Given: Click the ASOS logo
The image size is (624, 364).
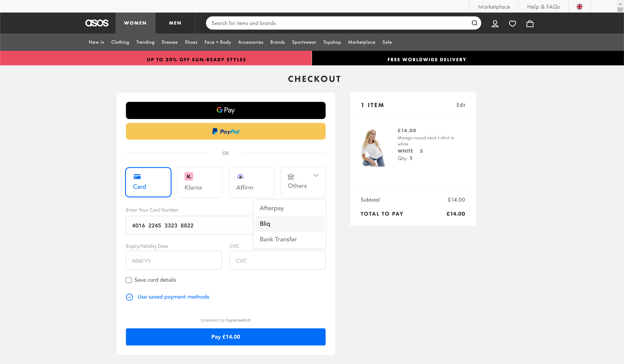Looking at the screenshot, I should tap(97, 23).
